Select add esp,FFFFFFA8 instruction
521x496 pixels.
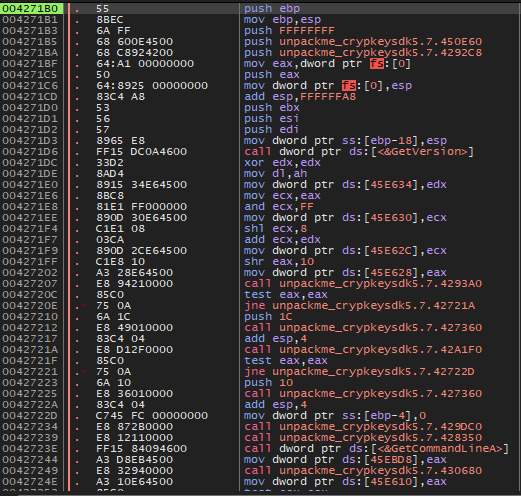coord(300,96)
